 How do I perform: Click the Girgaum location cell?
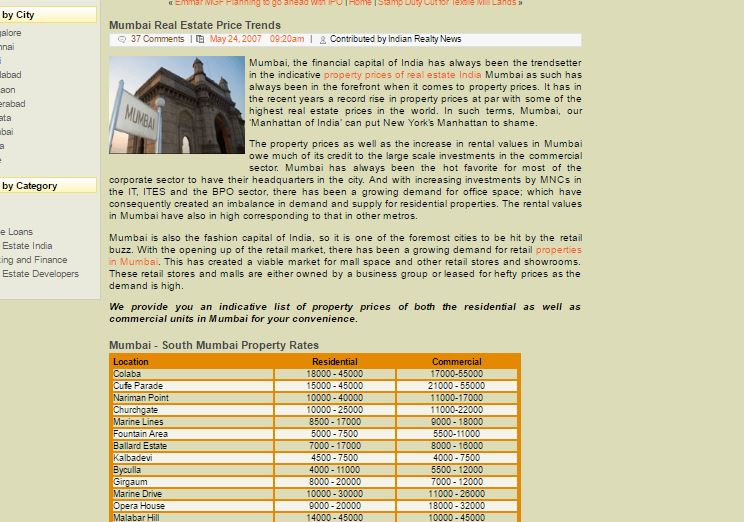(193, 482)
